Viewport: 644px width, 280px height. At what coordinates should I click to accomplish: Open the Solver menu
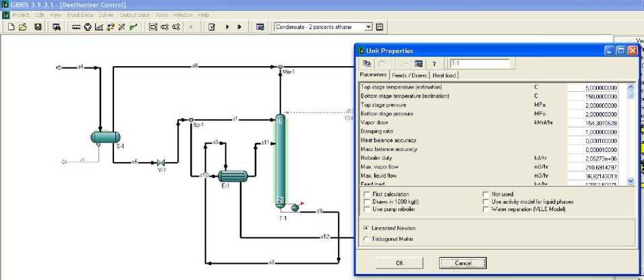point(107,15)
